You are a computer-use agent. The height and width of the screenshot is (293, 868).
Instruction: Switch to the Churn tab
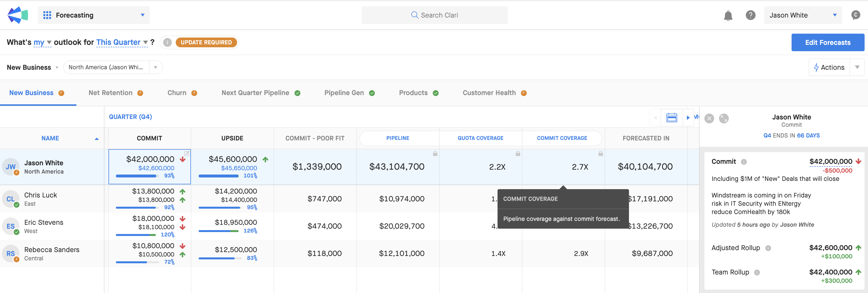click(182, 93)
